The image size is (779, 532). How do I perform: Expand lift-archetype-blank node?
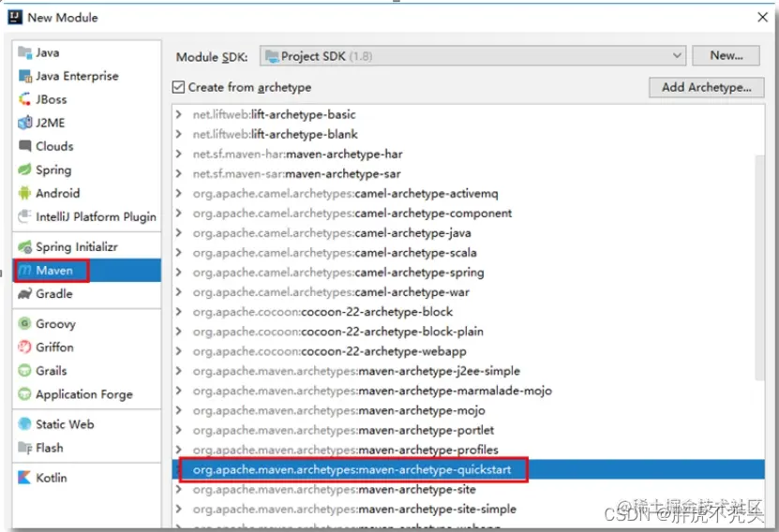click(179, 135)
